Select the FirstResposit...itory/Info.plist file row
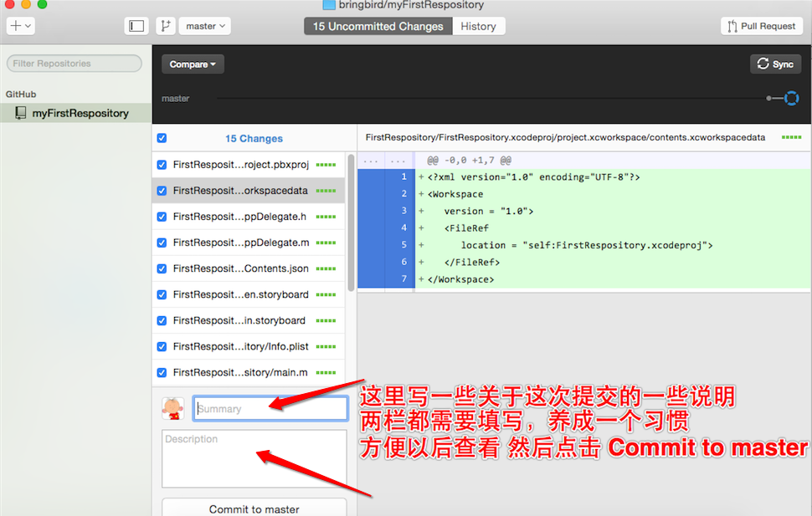 pyautogui.click(x=249, y=346)
